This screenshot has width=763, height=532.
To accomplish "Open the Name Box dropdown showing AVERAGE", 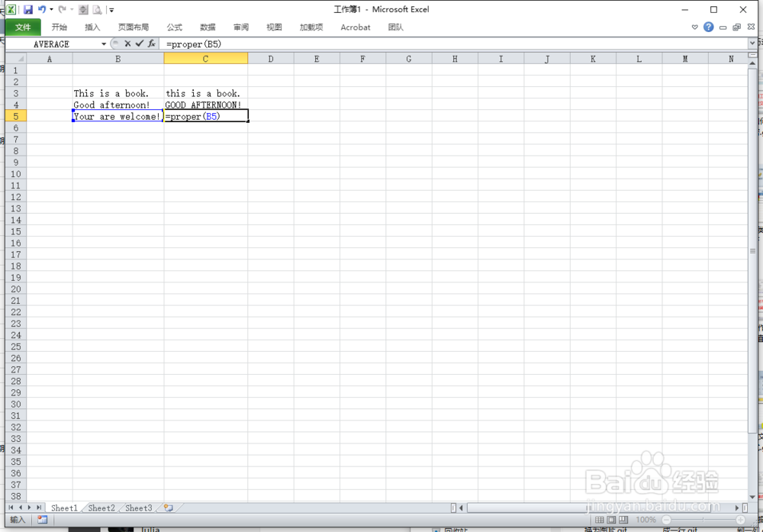I will (x=104, y=44).
